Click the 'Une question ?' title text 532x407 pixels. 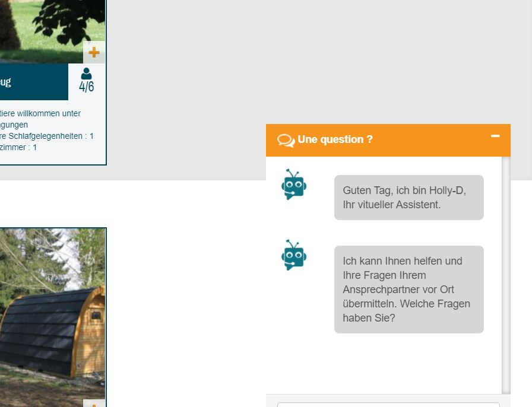pyautogui.click(x=335, y=139)
